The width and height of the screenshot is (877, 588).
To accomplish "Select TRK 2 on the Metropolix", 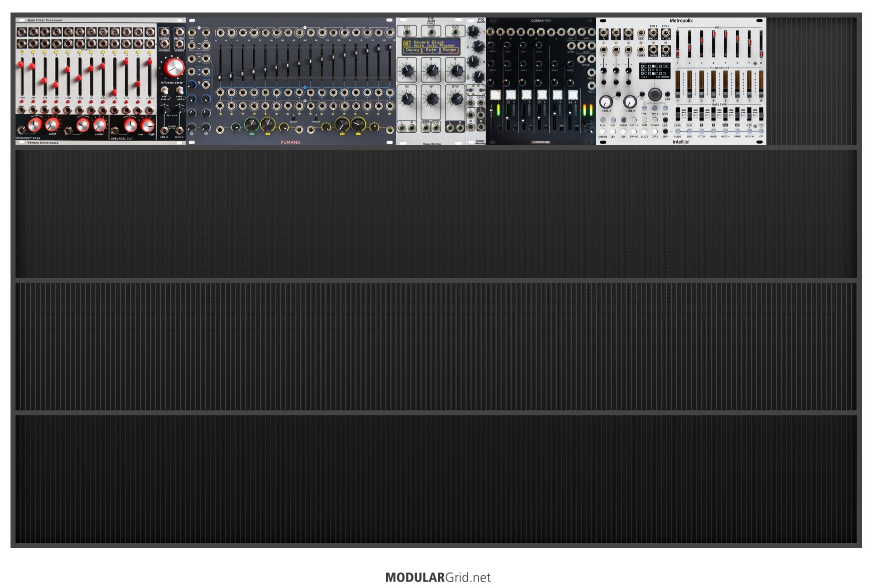I will 655,109.
